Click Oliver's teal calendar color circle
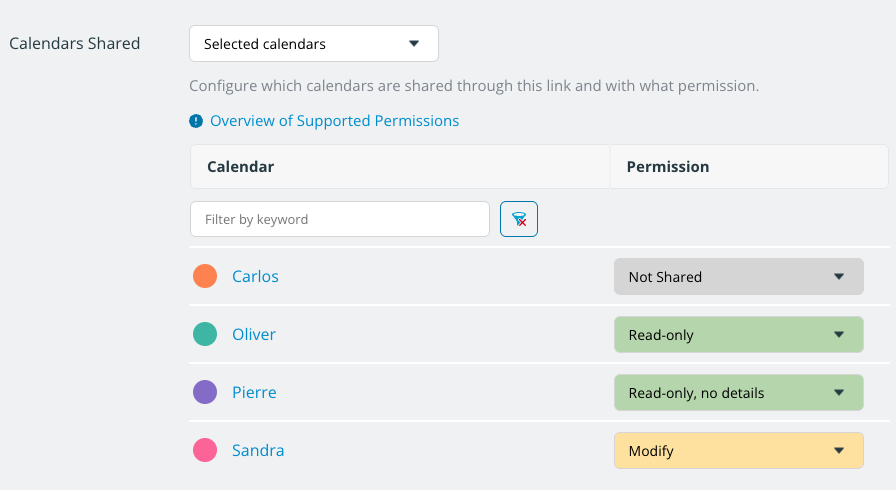896x490 pixels. pos(205,334)
